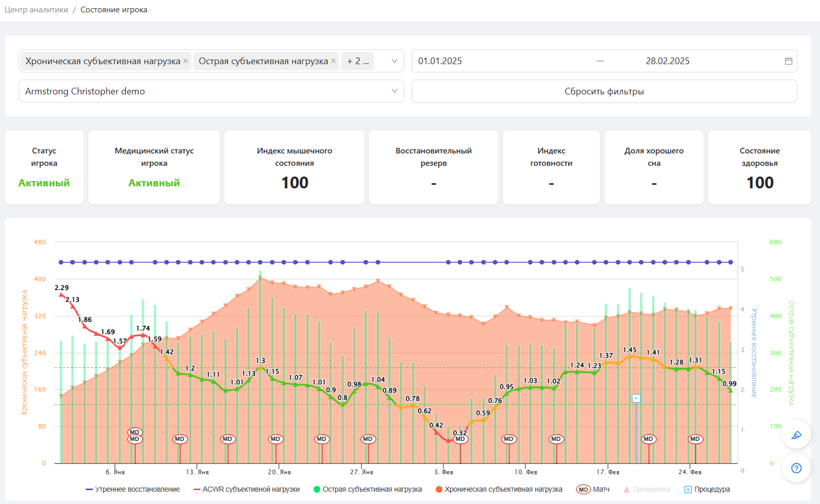Click the MD match marker near 24 Фев
The width and height of the screenshot is (820, 504).
pos(695,439)
